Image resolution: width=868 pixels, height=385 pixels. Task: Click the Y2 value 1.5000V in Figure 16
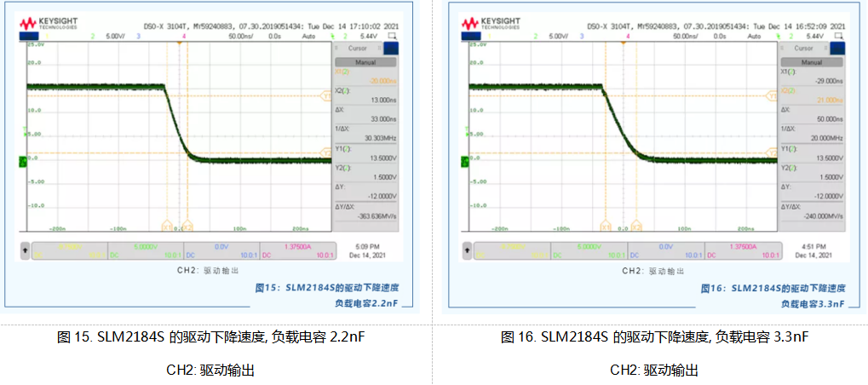[832, 176]
